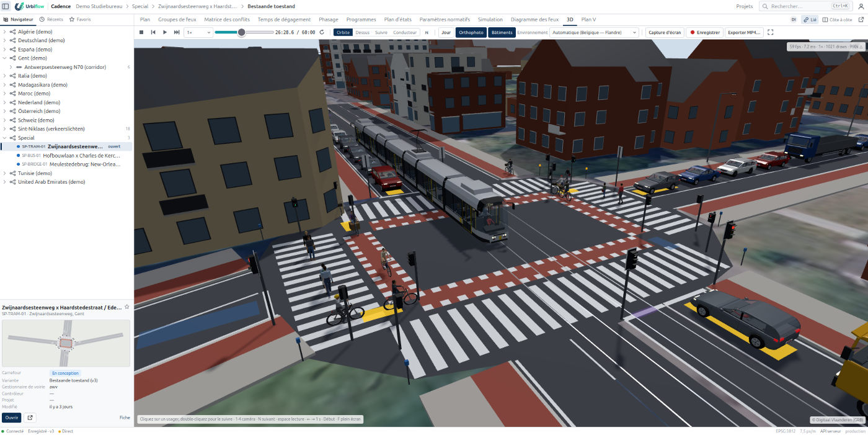Select Suivre camera mode
Image resolution: width=868 pixels, height=435 pixels.
pos(381,32)
